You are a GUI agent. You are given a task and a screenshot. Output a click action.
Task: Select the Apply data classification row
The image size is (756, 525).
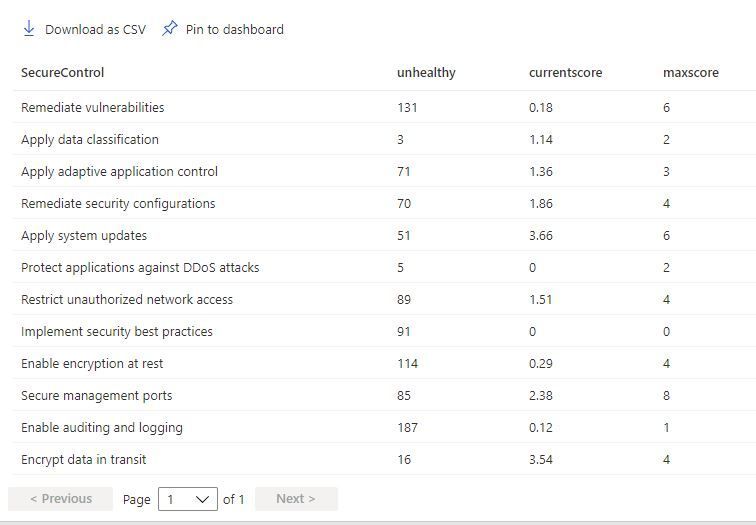(x=384, y=139)
